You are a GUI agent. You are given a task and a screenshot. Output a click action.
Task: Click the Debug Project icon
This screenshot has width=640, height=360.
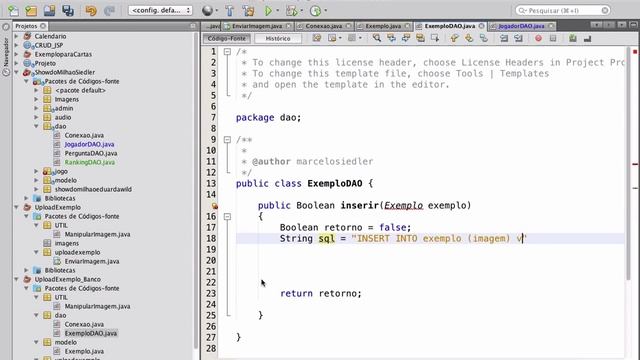(x=291, y=10)
